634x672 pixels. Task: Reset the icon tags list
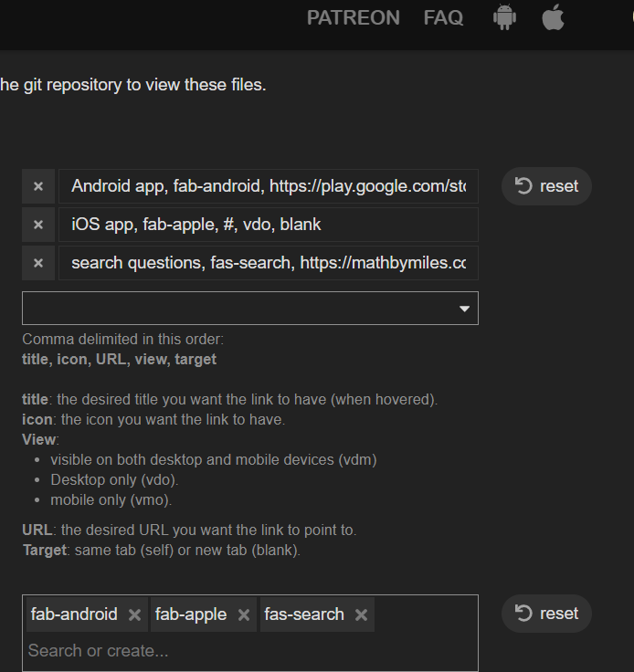546,614
